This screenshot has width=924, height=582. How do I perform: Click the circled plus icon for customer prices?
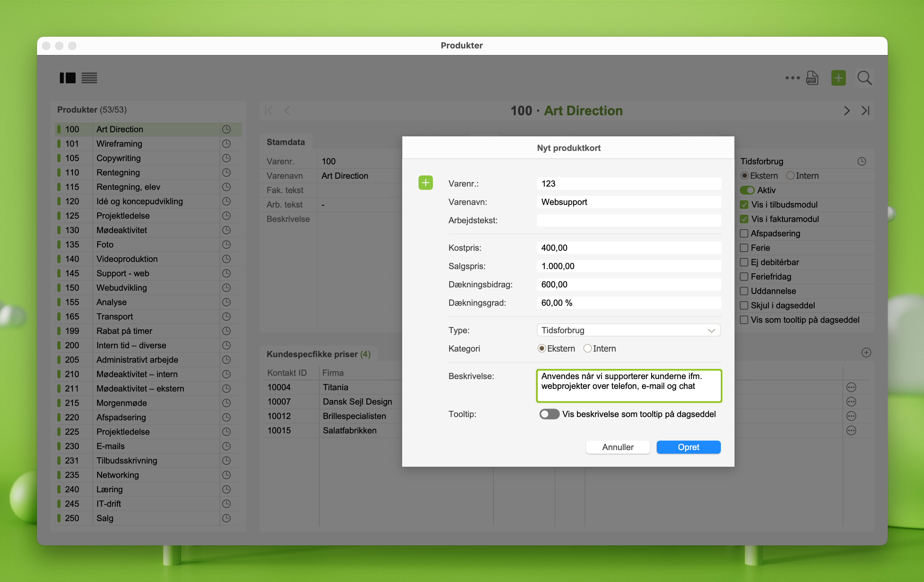coord(866,353)
